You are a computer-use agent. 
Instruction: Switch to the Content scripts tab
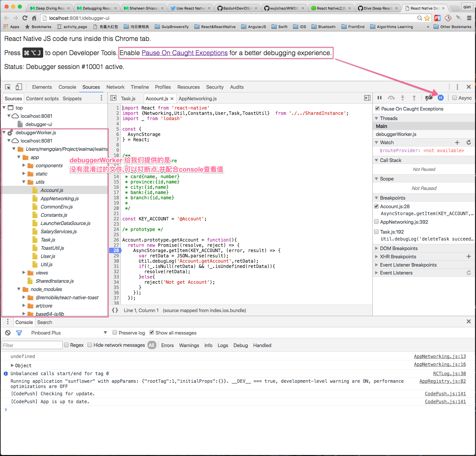click(x=42, y=98)
